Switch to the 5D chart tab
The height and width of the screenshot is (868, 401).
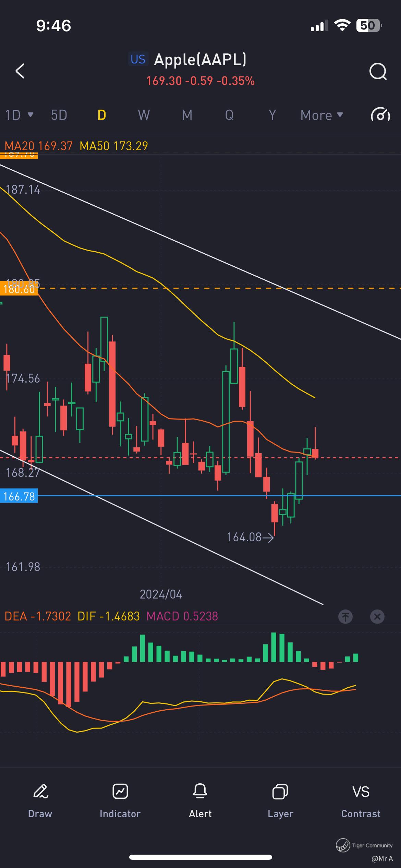click(59, 115)
